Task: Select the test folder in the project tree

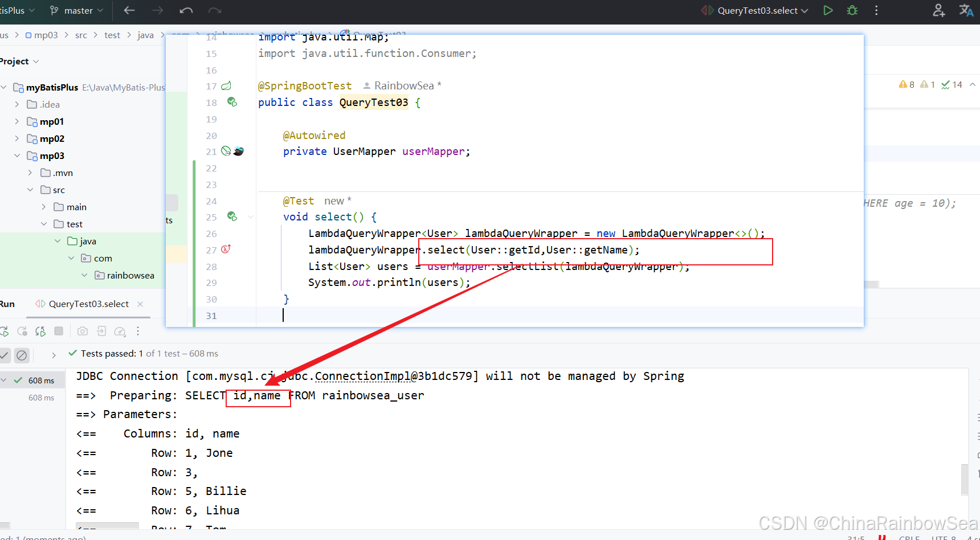Action: click(68, 224)
